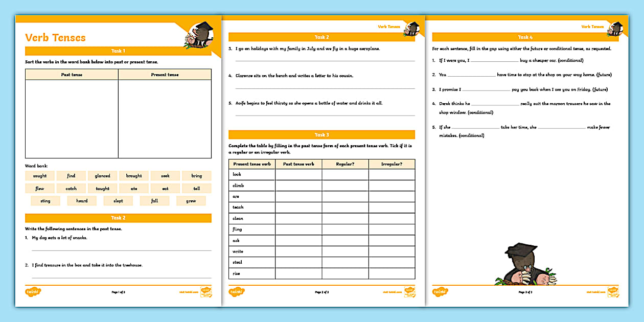Select the word sought in the word bank
The image size is (644, 322).
click(39, 175)
